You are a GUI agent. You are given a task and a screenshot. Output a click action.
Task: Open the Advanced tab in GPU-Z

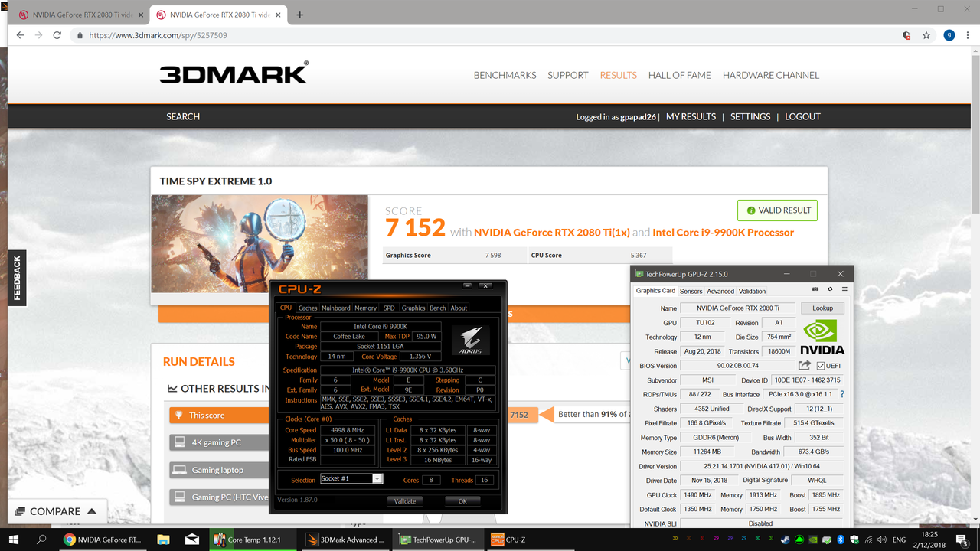720,291
